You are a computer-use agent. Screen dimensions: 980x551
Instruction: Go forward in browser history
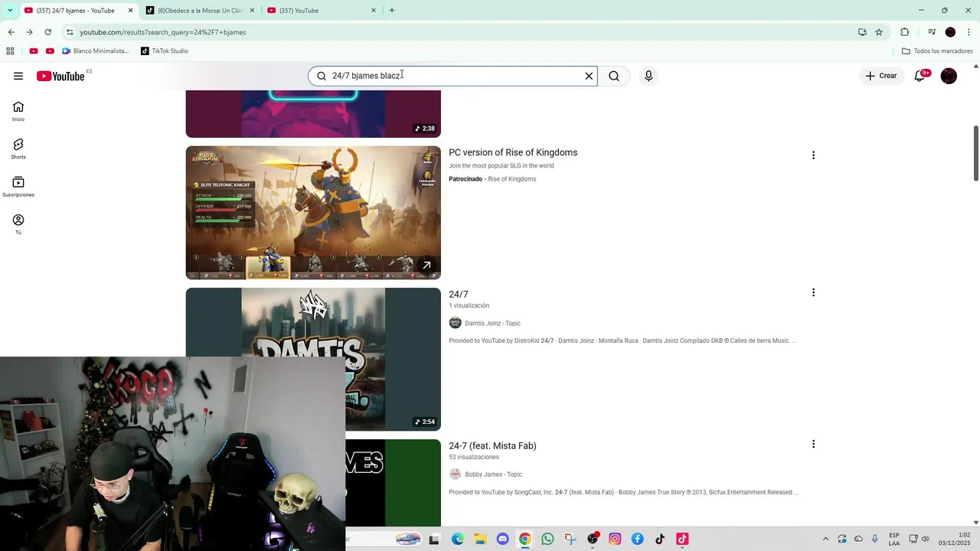tap(29, 32)
